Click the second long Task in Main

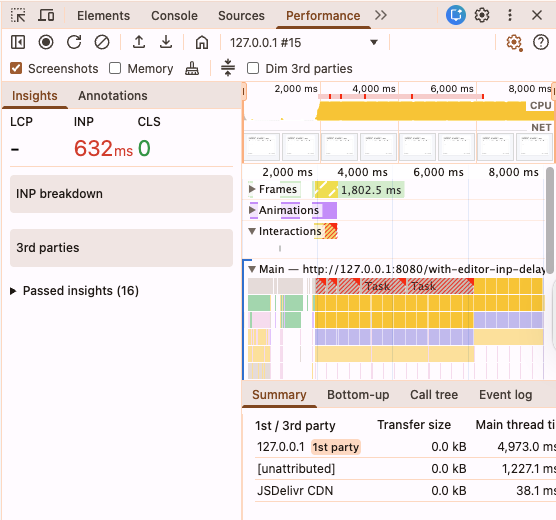440,286
